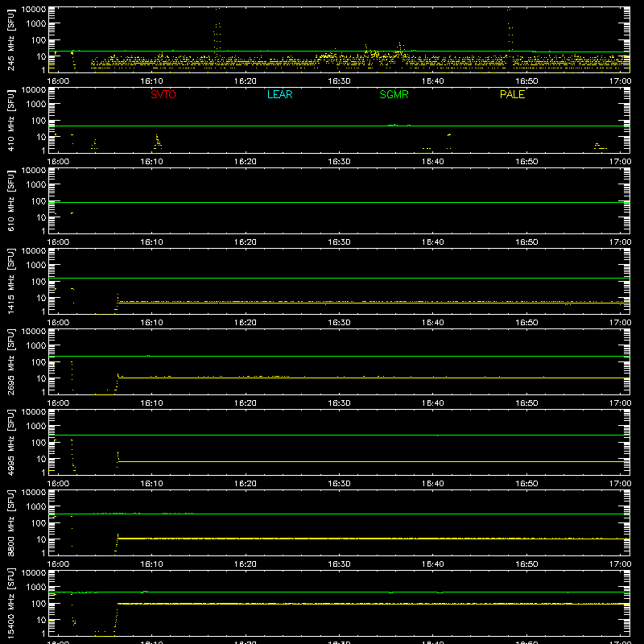Select the 8800 MHz [SFU] axis label

pyautogui.click(x=11, y=522)
